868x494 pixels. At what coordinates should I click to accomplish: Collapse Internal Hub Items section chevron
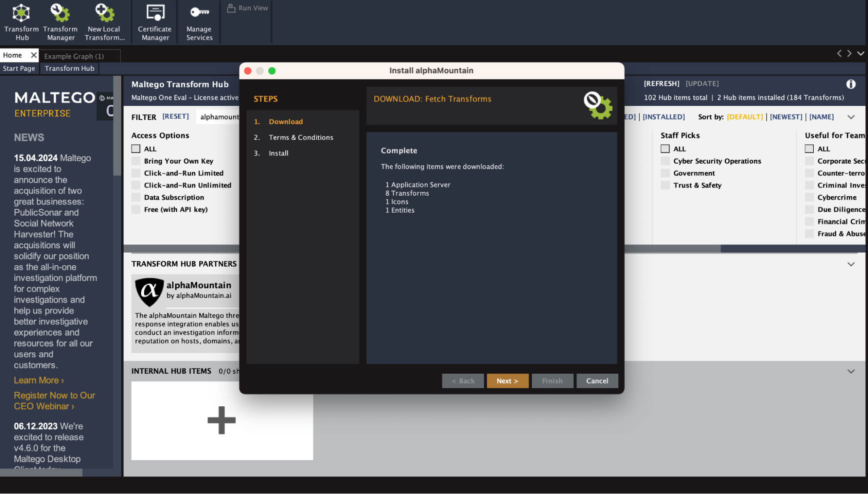[x=851, y=372]
